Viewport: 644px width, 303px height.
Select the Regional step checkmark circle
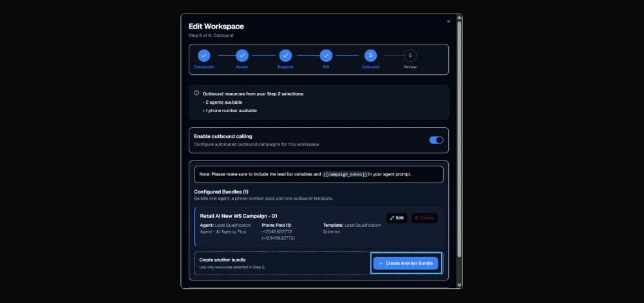tap(285, 55)
